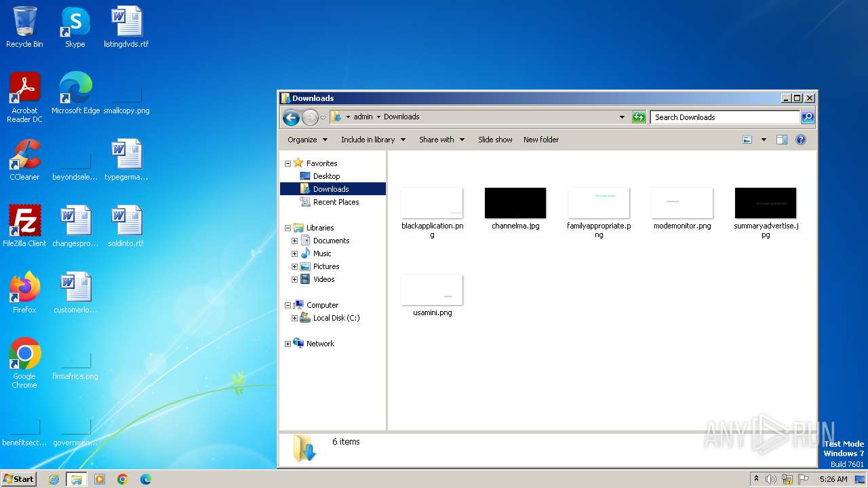Open Internet Explorer from taskbar

pos(54,479)
